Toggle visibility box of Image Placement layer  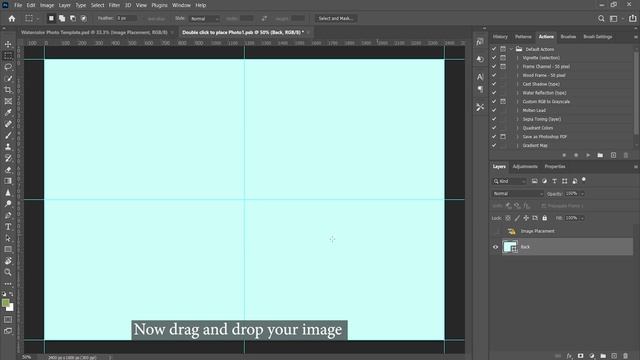(x=496, y=231)
